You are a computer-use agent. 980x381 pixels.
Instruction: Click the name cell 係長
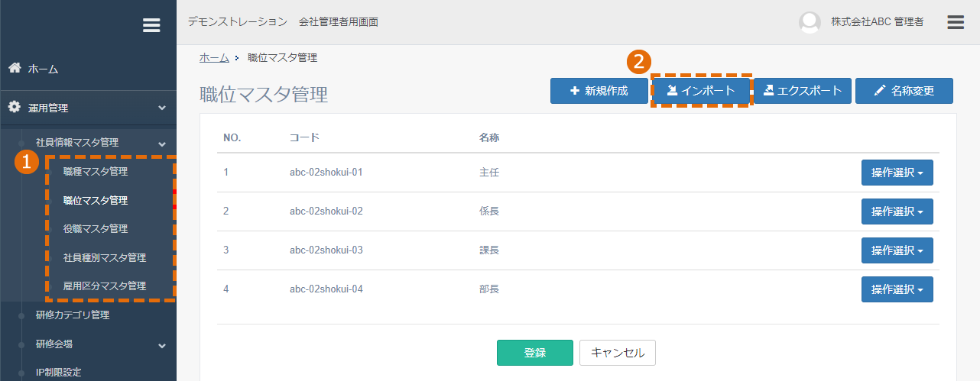(x=489, y=211)
